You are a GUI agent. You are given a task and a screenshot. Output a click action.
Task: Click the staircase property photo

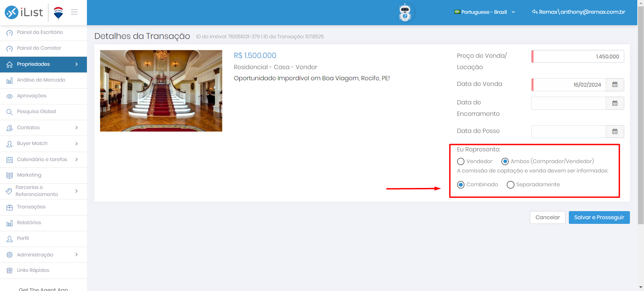[161, 91]
